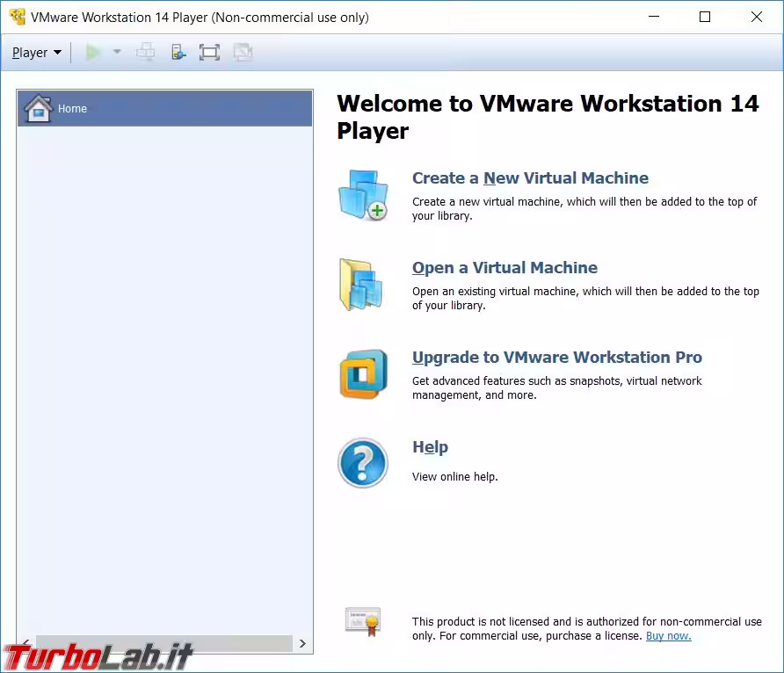Click the Open a Virtual Machine folder icon
Screen dimensions: 784x673
coord(361,285)
